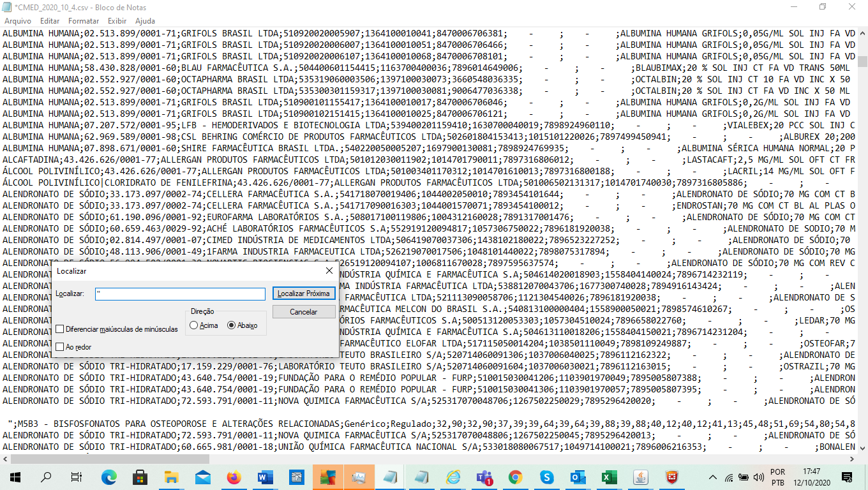Click the text 'M5B3 - BISFOSFONATOS PARA OSTEOPOROSE'
Viewport: 868px width, 490px height.
coord(113,424)
